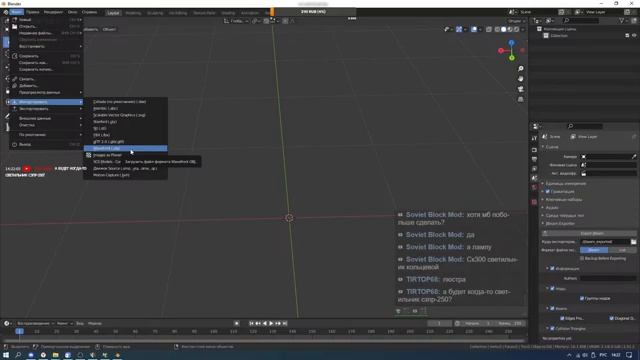
Task: Expand the Audio panel
Action: pos(551,208)
